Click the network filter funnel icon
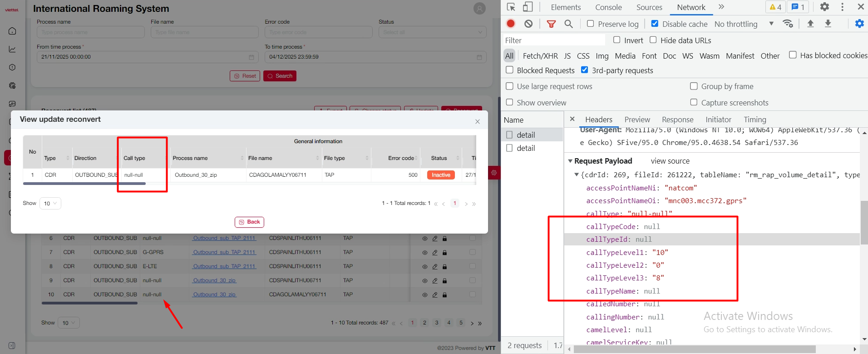The image size is (868, 354). click(x=551, y=24)
